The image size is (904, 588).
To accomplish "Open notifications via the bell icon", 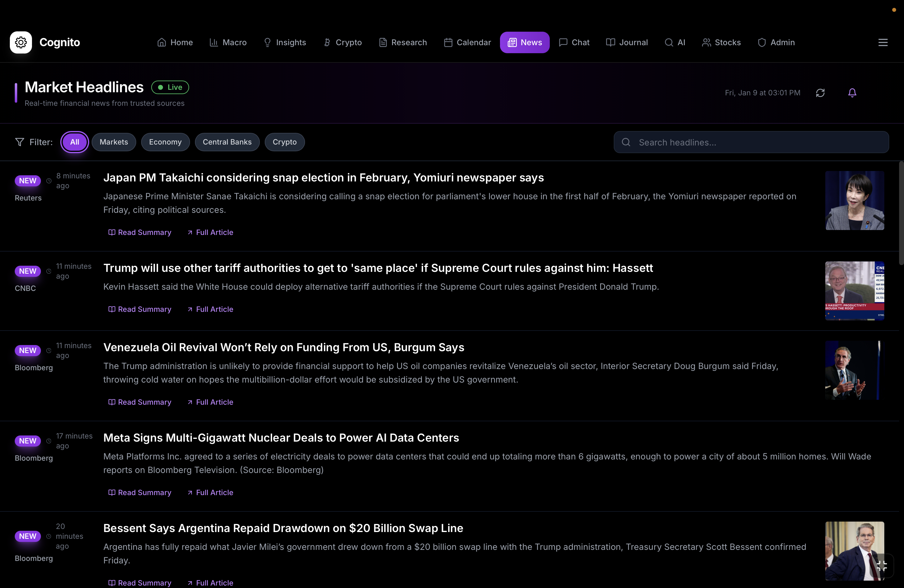I will (x=852, y=92).
